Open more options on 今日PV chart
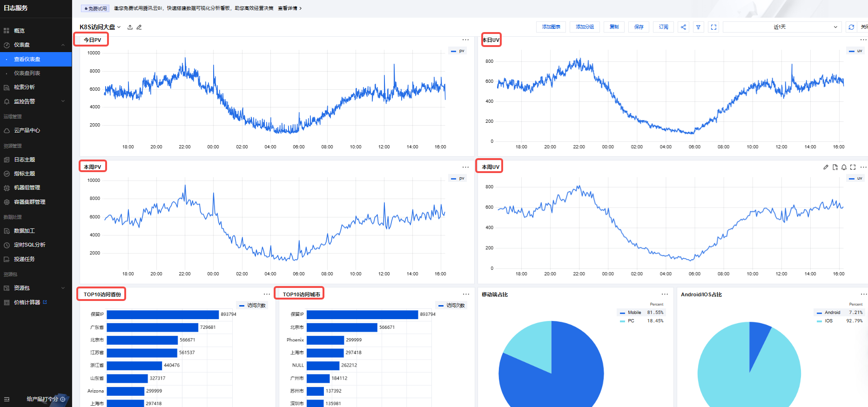 point(465,40)
